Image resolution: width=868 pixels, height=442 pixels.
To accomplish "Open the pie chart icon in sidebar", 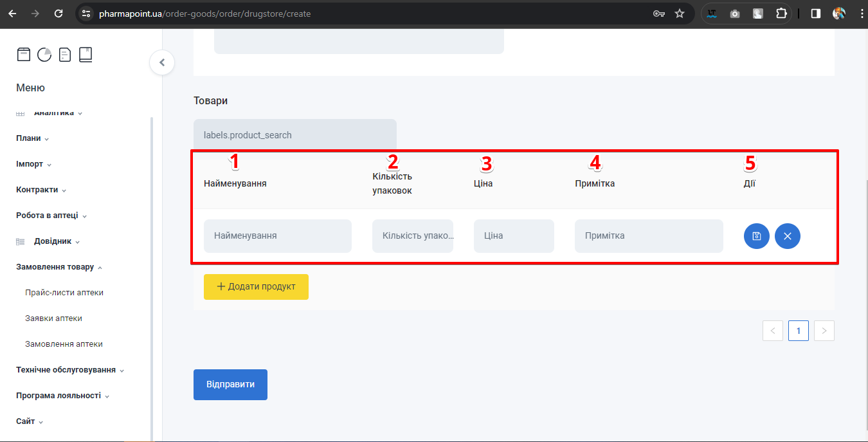I will click(44, 55).
